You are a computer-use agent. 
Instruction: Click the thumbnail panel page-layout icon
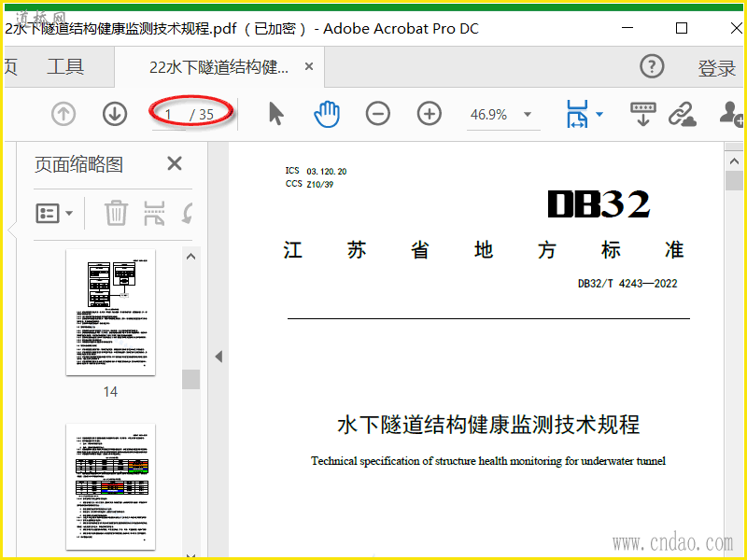coord(154,213)
